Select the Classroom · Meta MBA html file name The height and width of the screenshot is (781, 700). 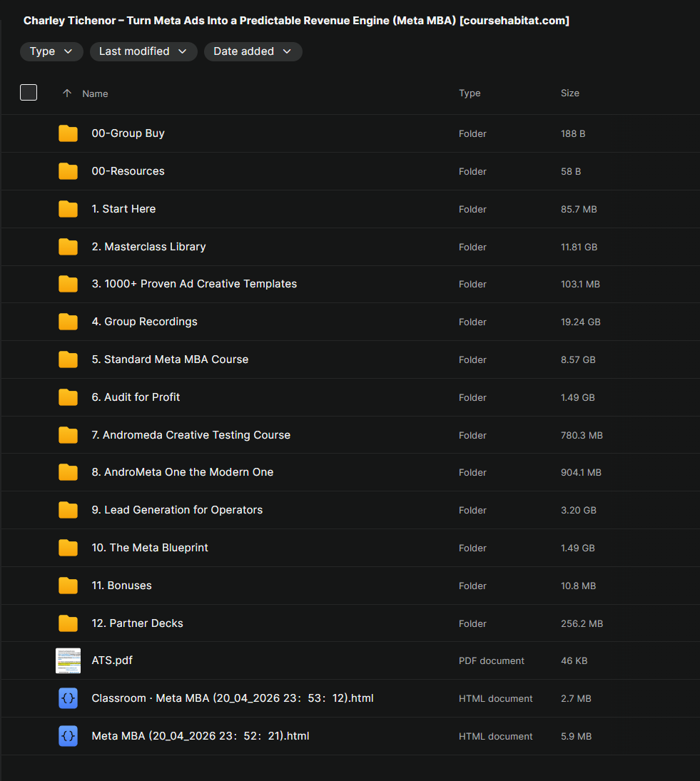233,698
